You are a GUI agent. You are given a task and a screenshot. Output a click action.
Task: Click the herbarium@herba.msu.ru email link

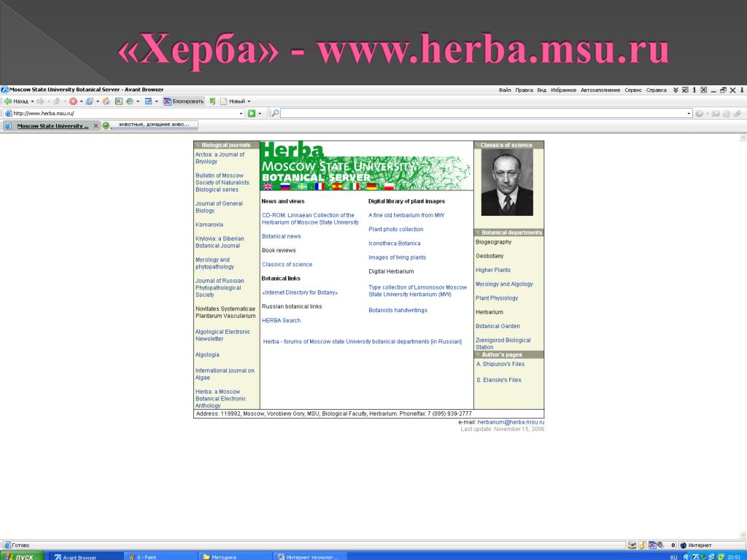point(511,422)
